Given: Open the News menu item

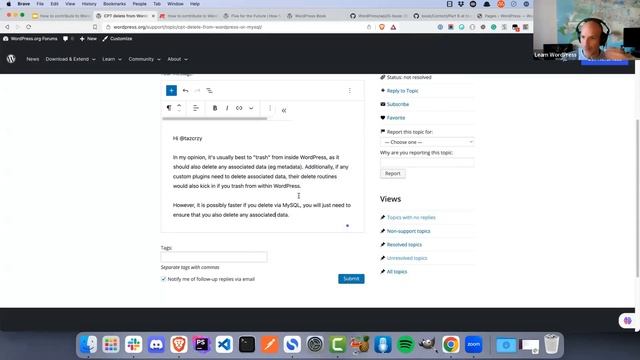Looking at the screenshot, I should point(33,59).
